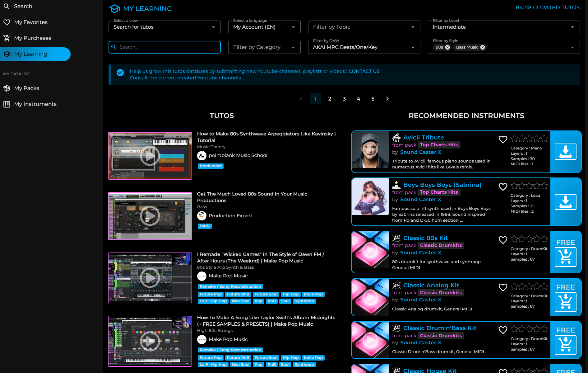Focus the tutos search field
588x373 pixels.
164,47
